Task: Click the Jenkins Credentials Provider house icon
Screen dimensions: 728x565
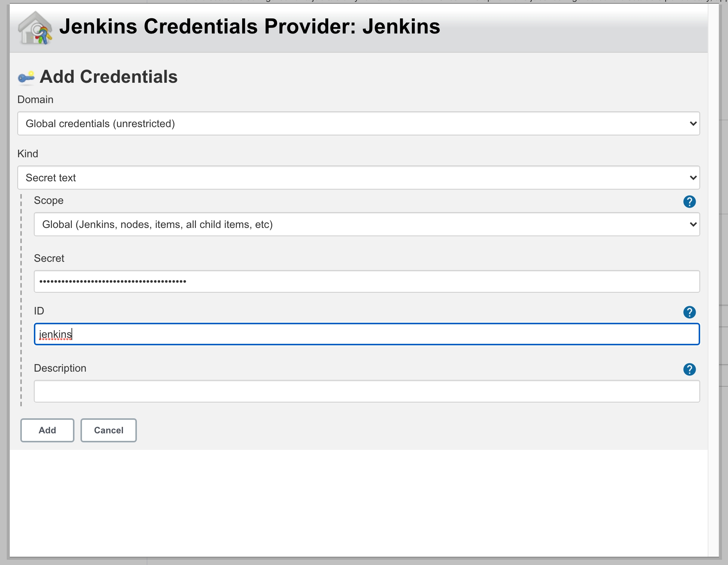Action: [x=35, y=28]
